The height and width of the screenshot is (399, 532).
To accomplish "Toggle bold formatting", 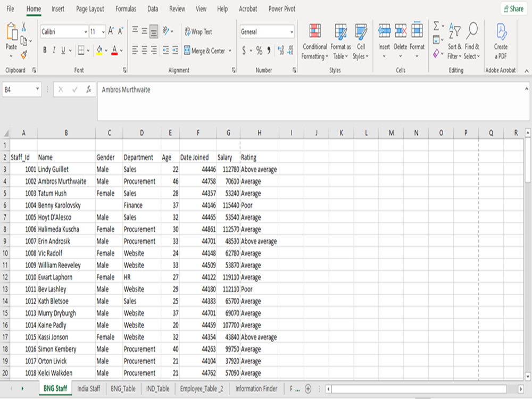I will (44, 48).
